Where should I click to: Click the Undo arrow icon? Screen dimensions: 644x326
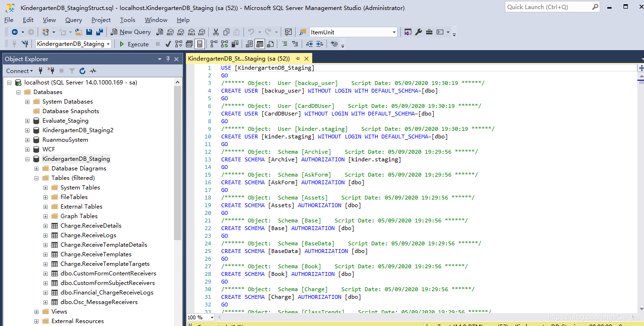click(251, 32)
